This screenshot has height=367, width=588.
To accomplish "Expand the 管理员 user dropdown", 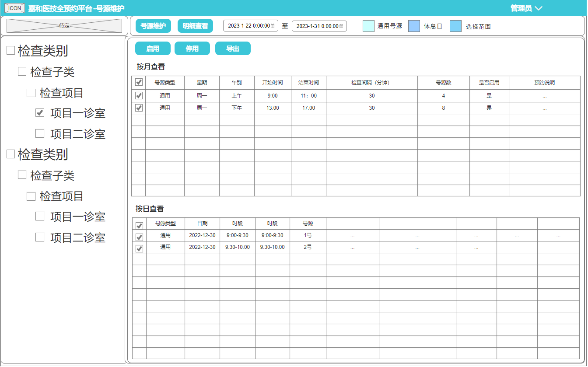I will [526, 8].
